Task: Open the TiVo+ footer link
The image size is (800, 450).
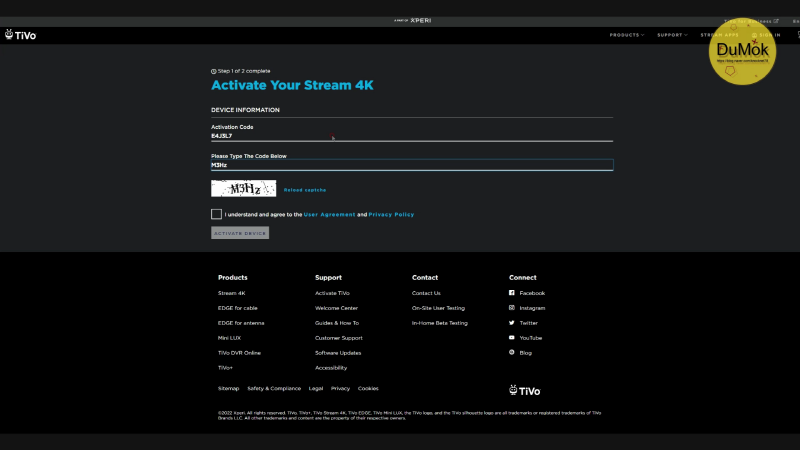Action: (225, 368)
